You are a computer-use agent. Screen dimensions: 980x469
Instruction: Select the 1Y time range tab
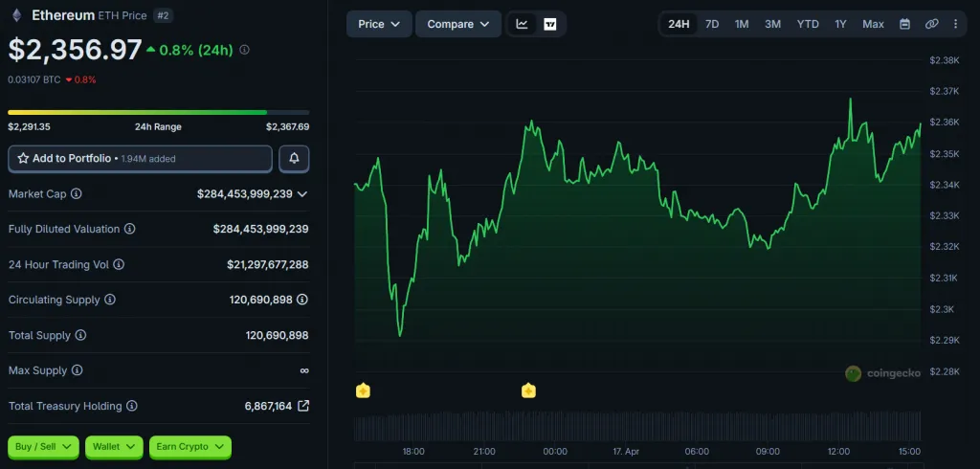840,24
